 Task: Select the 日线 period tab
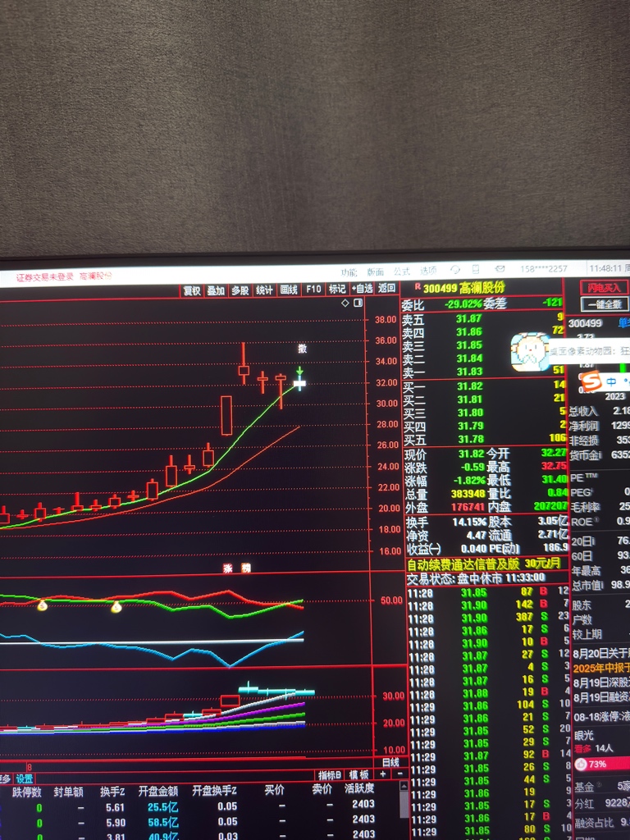coord(390,762)
